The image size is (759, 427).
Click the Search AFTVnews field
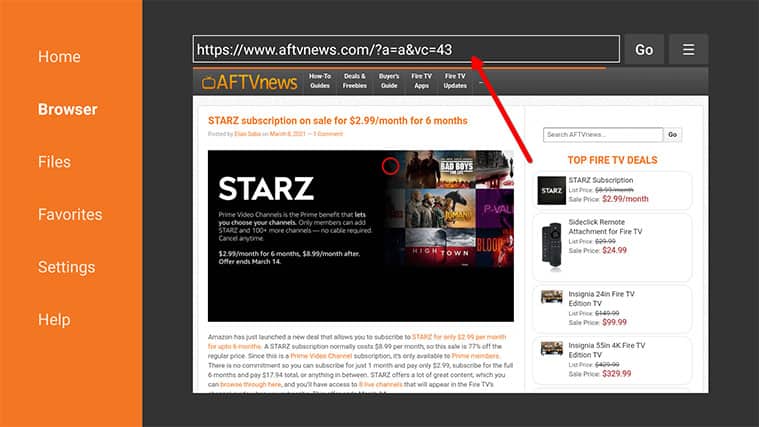pos(603,135)
